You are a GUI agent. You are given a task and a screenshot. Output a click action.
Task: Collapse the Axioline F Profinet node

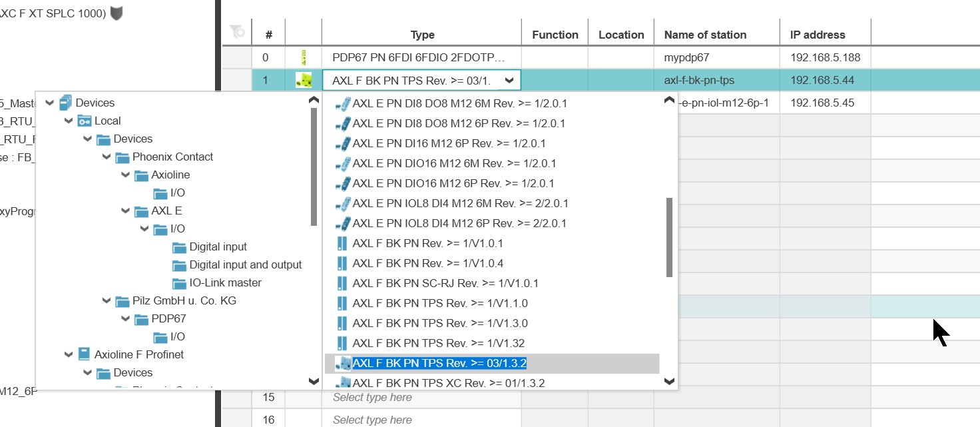click(68, 354)
